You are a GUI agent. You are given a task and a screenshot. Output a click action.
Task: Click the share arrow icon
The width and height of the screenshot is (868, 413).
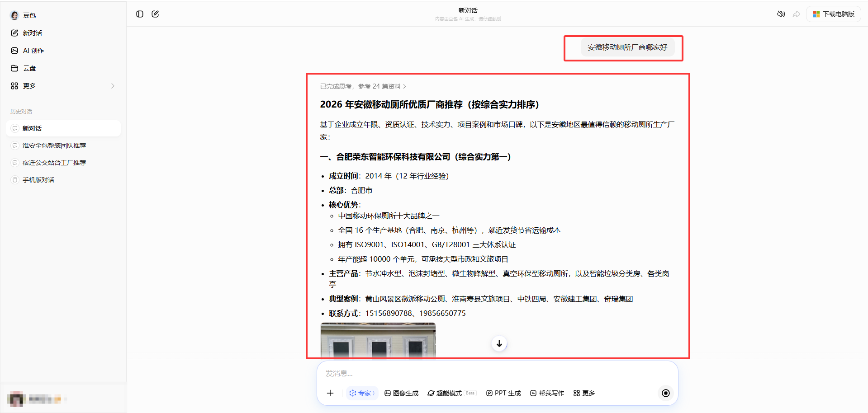[797, 14]
